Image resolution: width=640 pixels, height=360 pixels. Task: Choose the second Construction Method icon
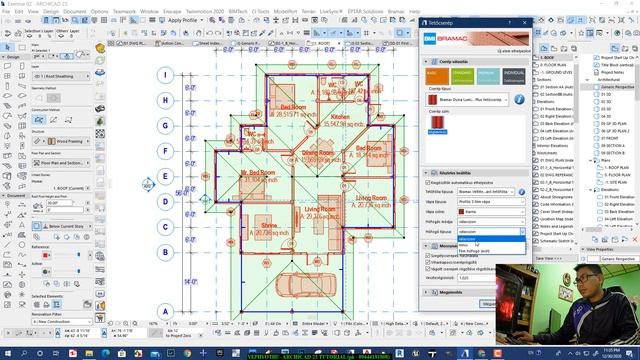click(53, 120)
